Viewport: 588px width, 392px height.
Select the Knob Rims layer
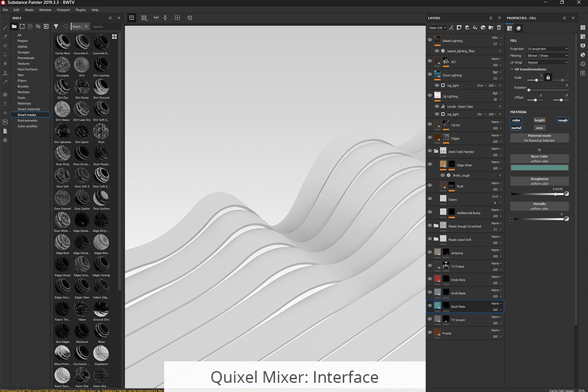(465, 279)
